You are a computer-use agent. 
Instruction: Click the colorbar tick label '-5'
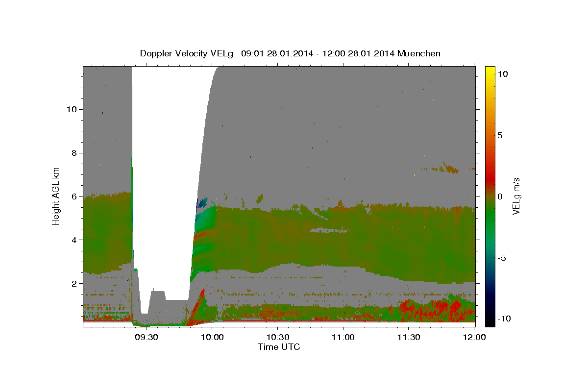[502, 258]
